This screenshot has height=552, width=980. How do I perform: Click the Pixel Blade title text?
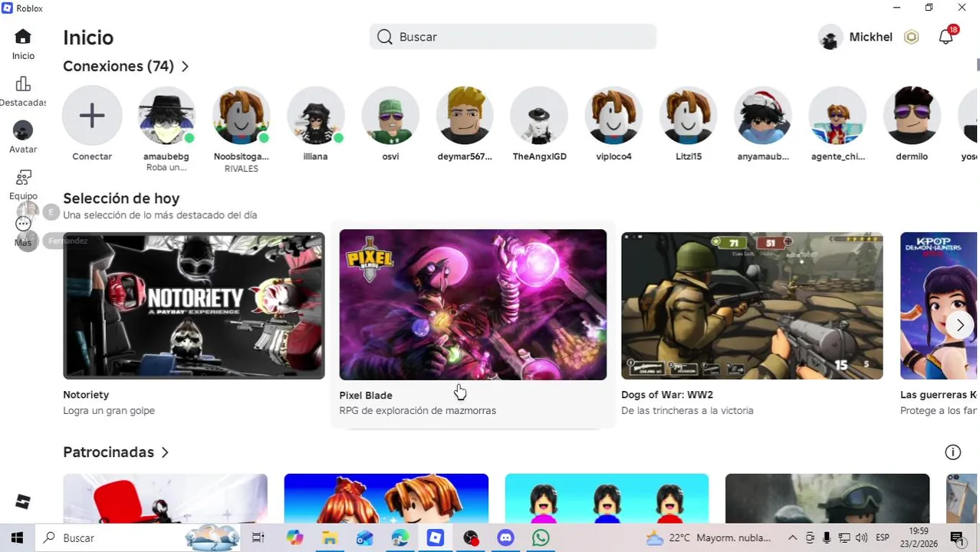coord(366,396)
